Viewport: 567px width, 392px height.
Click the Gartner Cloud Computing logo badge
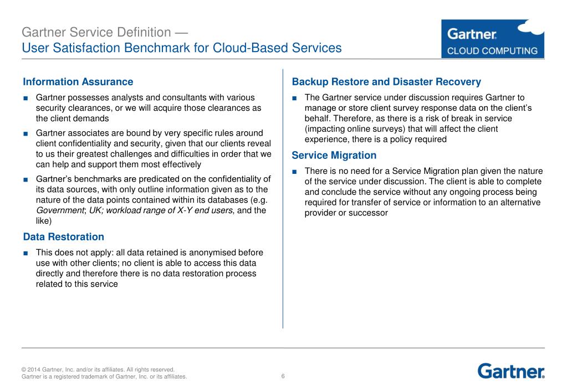493,39
